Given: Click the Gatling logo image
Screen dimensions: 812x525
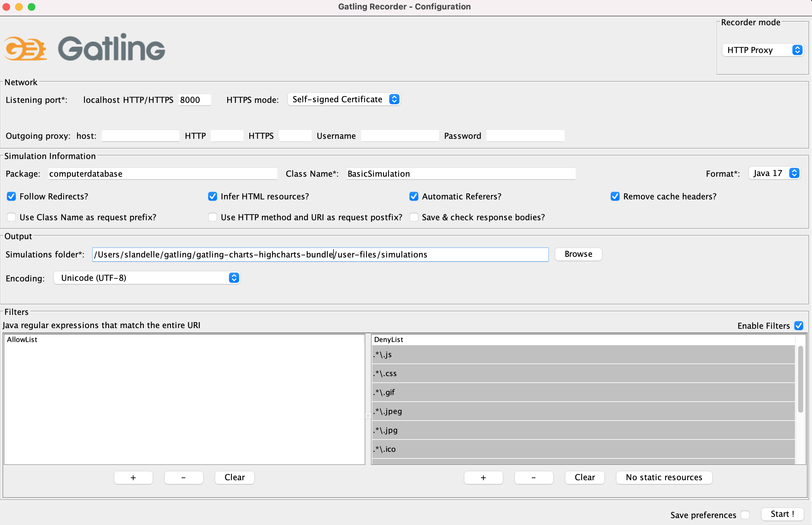Looking at the screenshot, I should tap(85, 48).
